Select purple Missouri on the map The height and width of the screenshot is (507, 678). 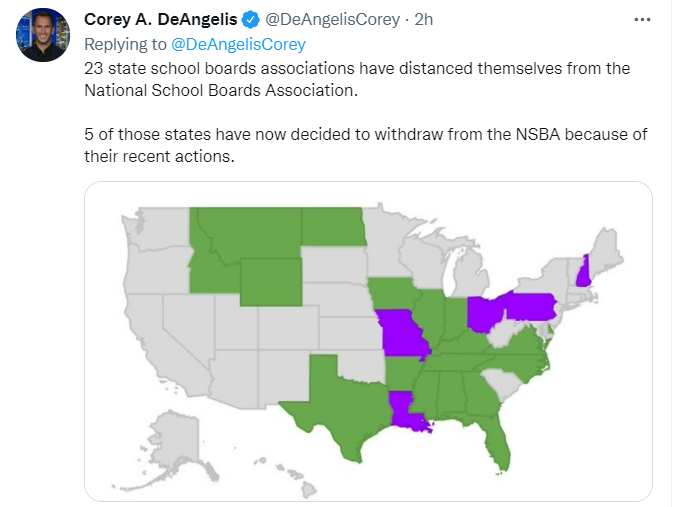pos(401,334)
